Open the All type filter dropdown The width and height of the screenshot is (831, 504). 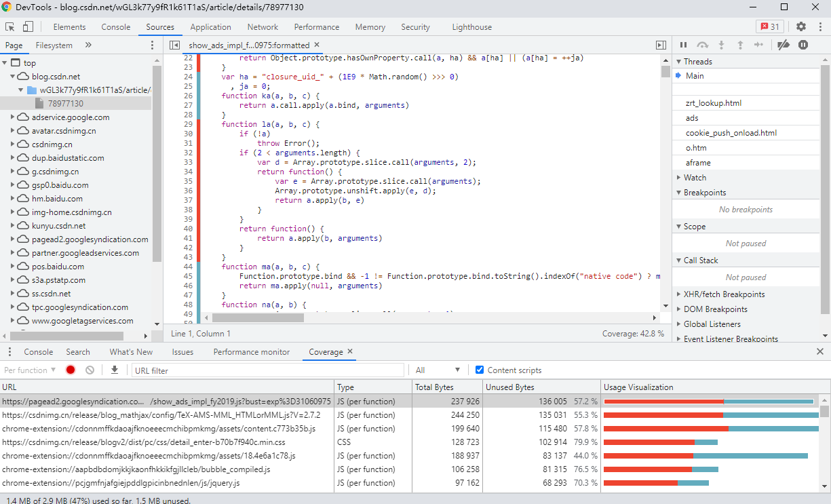pos(438,370)
